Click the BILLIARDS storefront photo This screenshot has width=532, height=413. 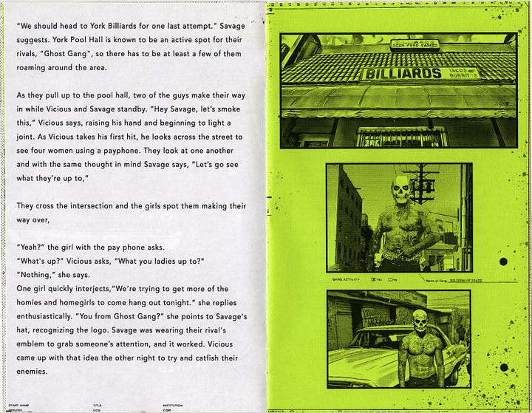pyautogui.click(x=399, y=91)
